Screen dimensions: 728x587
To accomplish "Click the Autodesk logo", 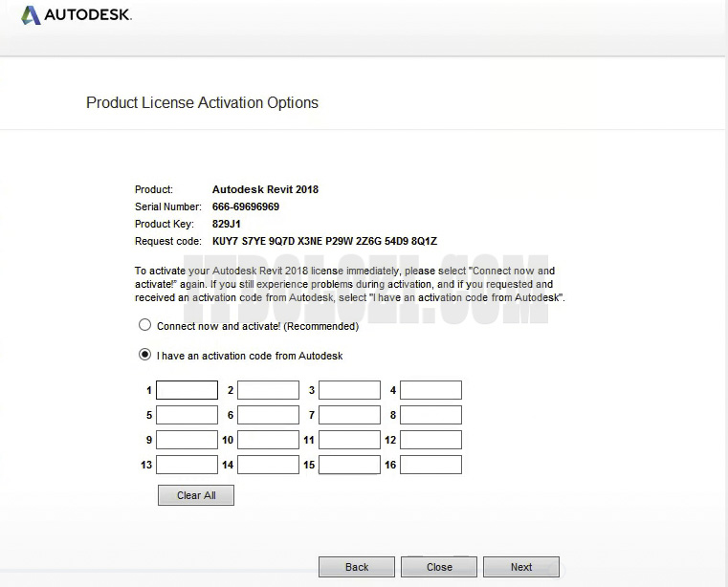I will coord(77,15).
